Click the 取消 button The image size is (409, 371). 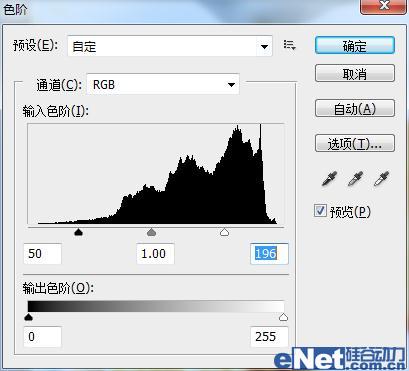[355, 73]
